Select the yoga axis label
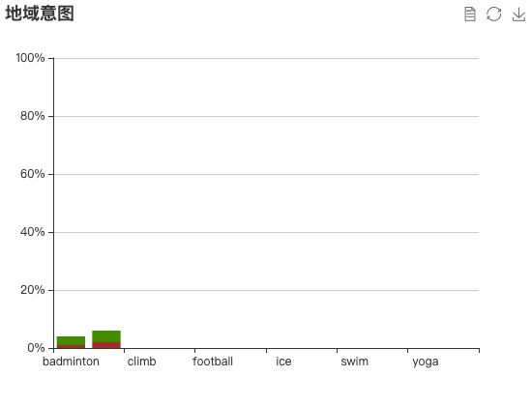The height and width of the screenshot is (406, 532). coord(426,362)
